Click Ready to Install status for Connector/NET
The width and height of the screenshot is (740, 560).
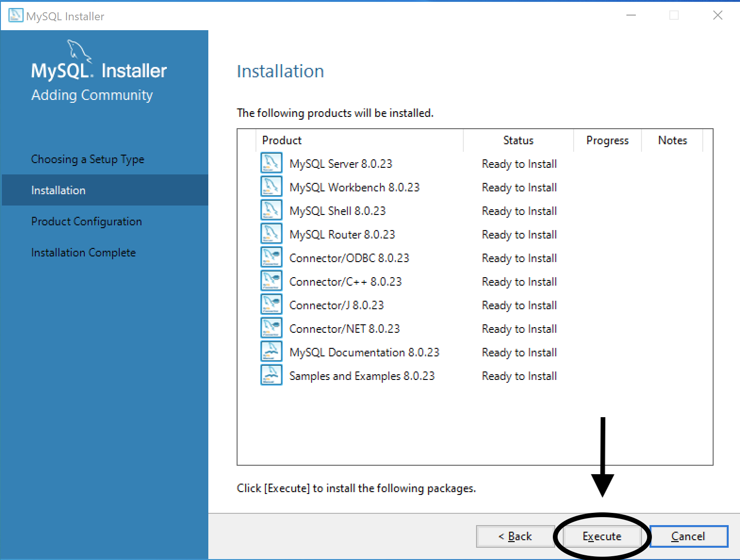pos(519,329)
